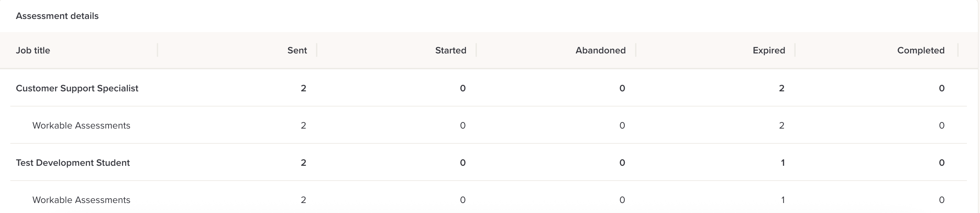Click the Completed column header

920,51
